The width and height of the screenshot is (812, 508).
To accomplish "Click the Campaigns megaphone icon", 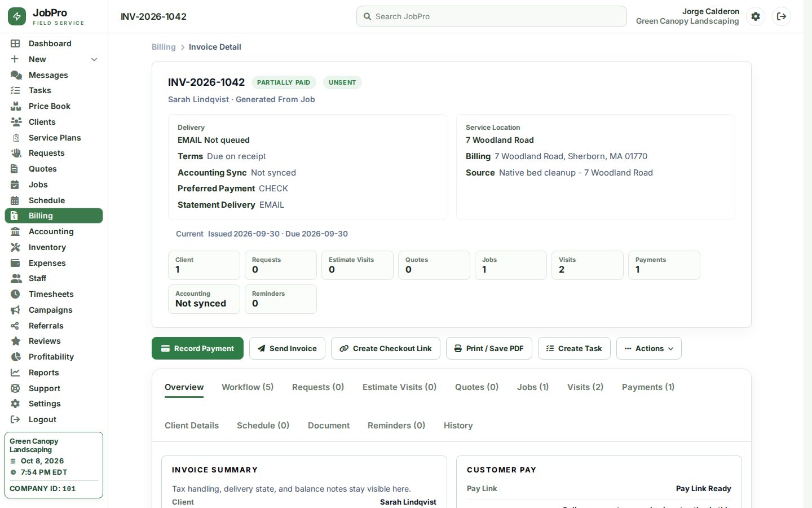I will click(15, 310).
